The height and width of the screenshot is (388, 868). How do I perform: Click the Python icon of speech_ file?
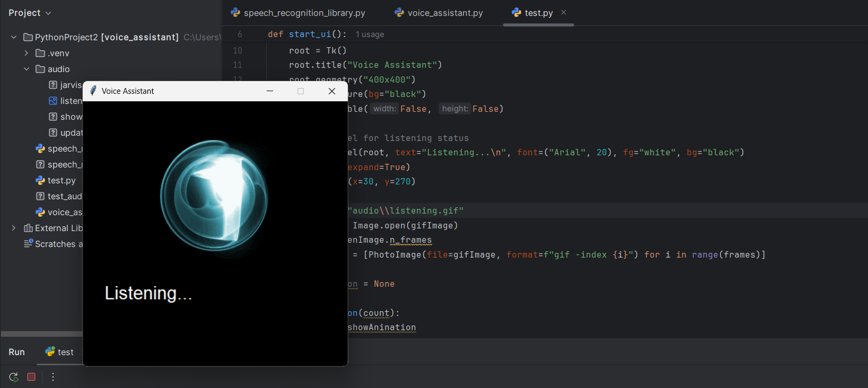click(40, 148)
